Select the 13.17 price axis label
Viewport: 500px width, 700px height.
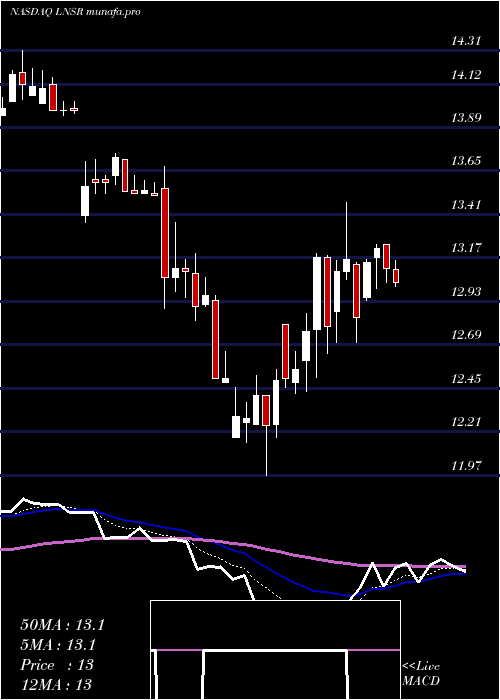(466, 248)
